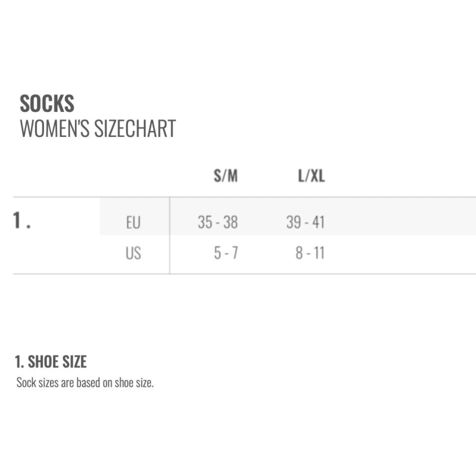Viewport: 476px width, 476px height.
Task: Click the EU 35 - 38 cell
Action: tap(218, 222)
